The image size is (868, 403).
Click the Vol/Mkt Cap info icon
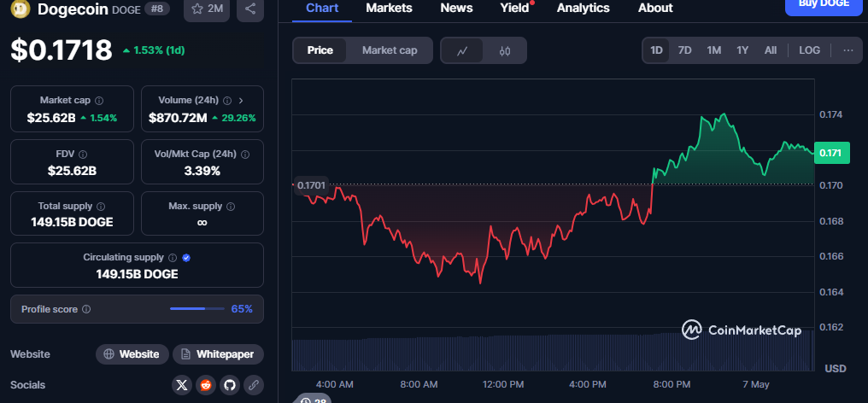[x=245, y=155]
